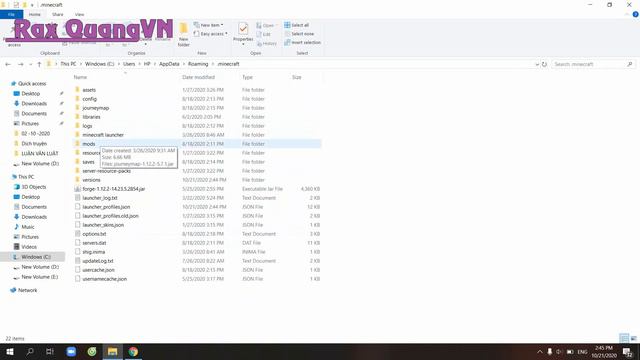Screen dimensions: 640x360
Task: Go up one folder level arrow
Action: (39, 64)
